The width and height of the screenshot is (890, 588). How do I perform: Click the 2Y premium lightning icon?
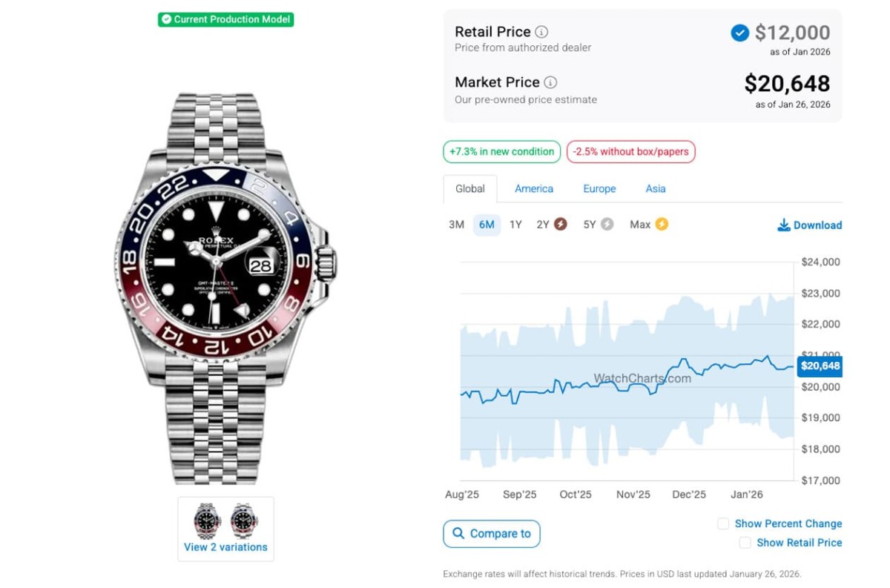pyautogui.click(x=561, y=224)
